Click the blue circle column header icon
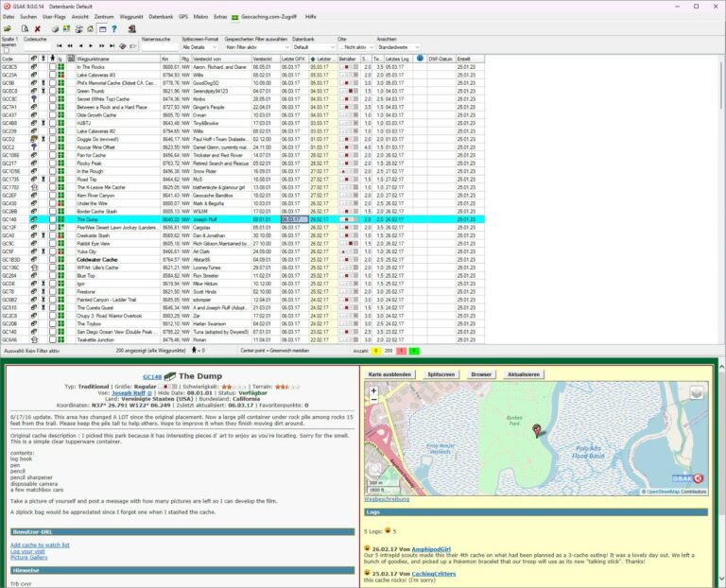Screen dimensions: 726x588 tap(420, 59)
